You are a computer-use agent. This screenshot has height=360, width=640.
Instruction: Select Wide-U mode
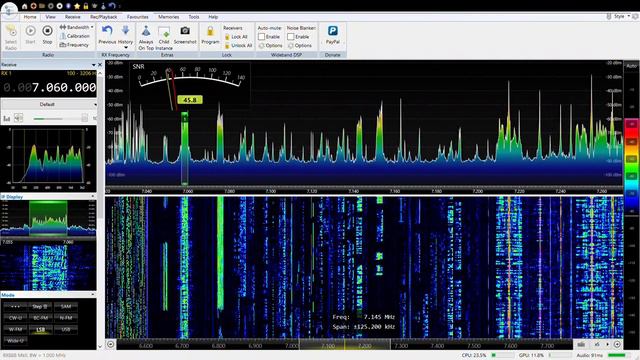pyautogui.click(x=15, y=340)
